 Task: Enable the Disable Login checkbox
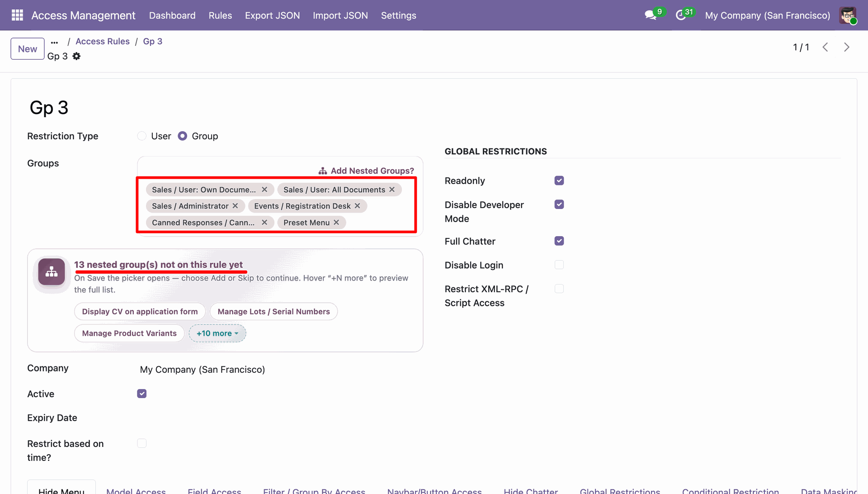(559, 265)
